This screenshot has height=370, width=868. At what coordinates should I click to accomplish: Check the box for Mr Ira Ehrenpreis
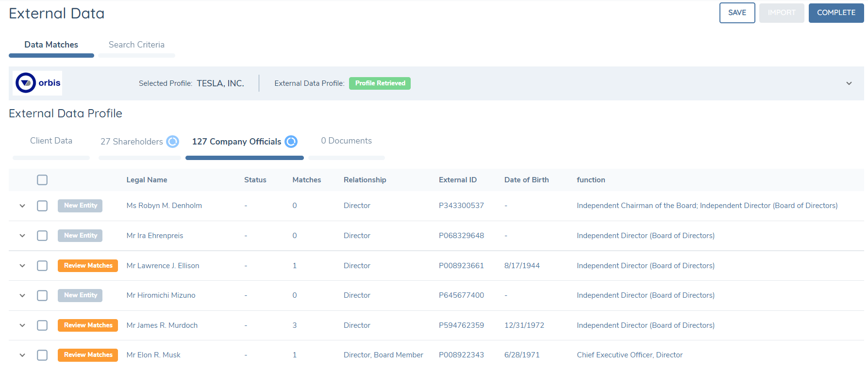click(x=42, y=236)
